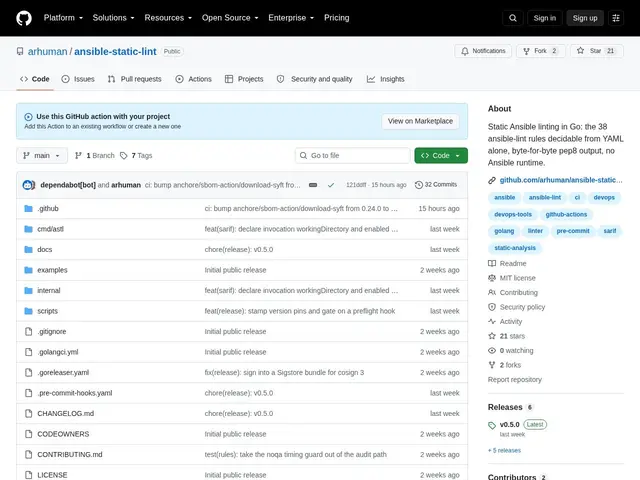The width and height of the screenshot is (640, 480).
Task: Open the Resources dropdown menu
Action: (x=168, y=18)
